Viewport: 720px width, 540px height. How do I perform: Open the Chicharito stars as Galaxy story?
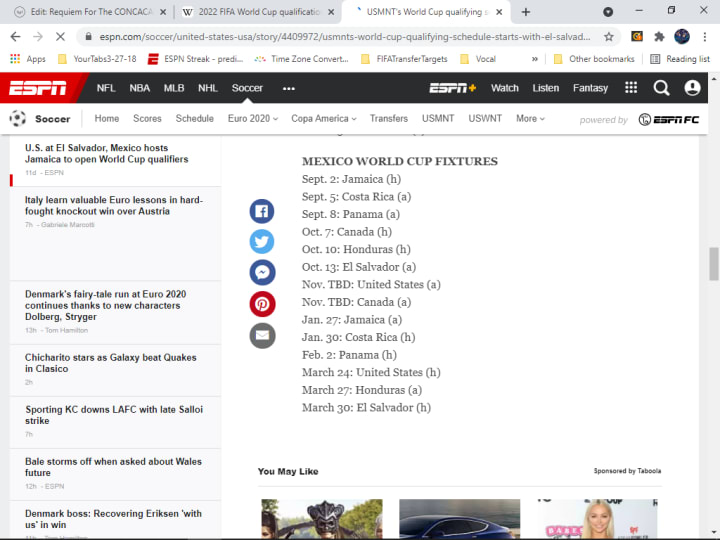tap(111, 363)
